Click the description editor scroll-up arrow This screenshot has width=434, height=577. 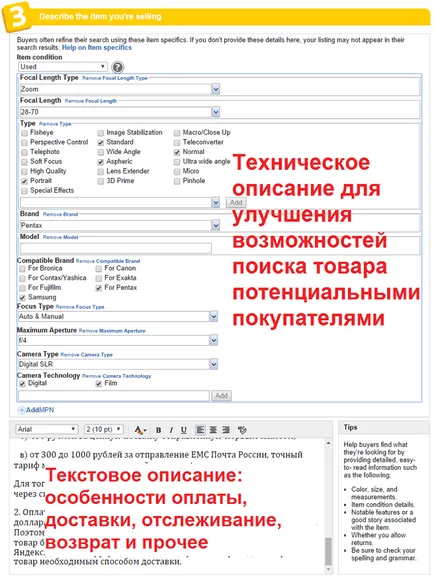pos(328,444)
